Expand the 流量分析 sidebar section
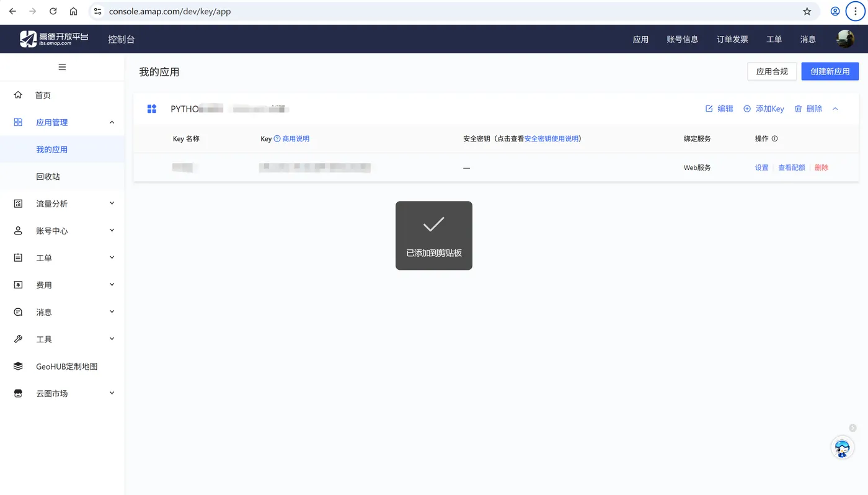This screenshot has width=868, height=495. [x=112, y=203]
